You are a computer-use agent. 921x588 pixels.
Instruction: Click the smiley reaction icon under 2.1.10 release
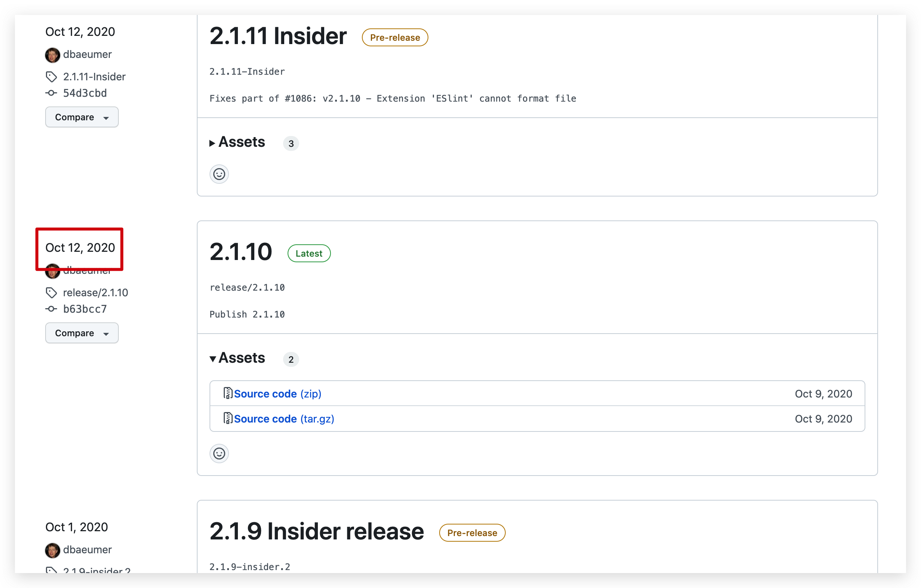(219, 454)
